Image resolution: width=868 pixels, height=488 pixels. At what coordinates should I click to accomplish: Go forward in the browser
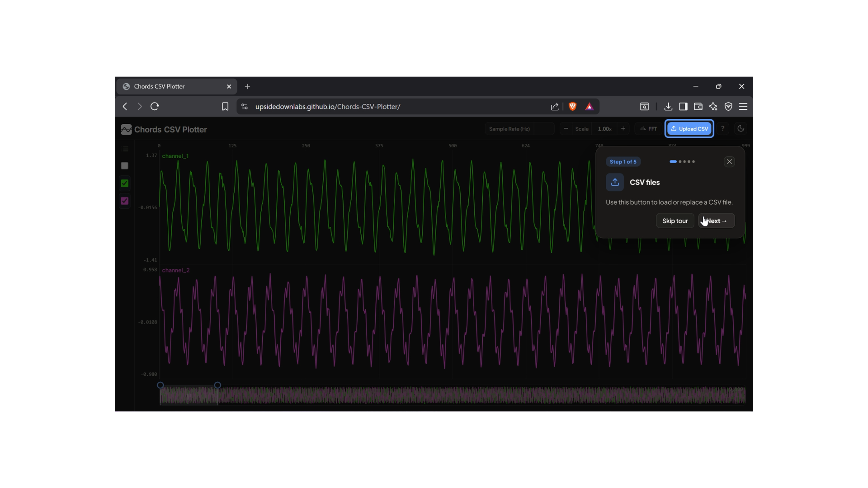click(140, 107)
